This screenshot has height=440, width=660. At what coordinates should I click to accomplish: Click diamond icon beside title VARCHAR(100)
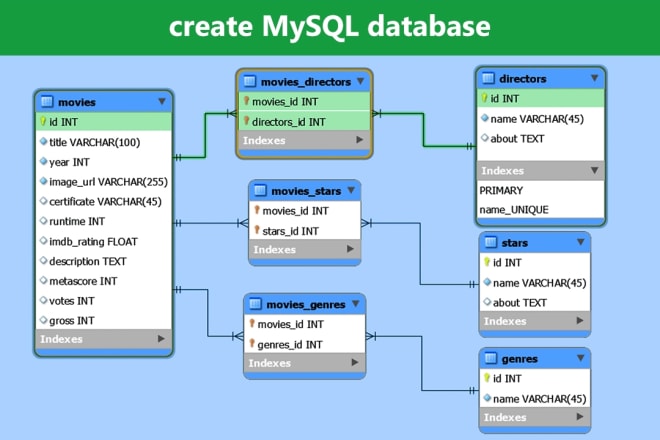coord(43,141)
